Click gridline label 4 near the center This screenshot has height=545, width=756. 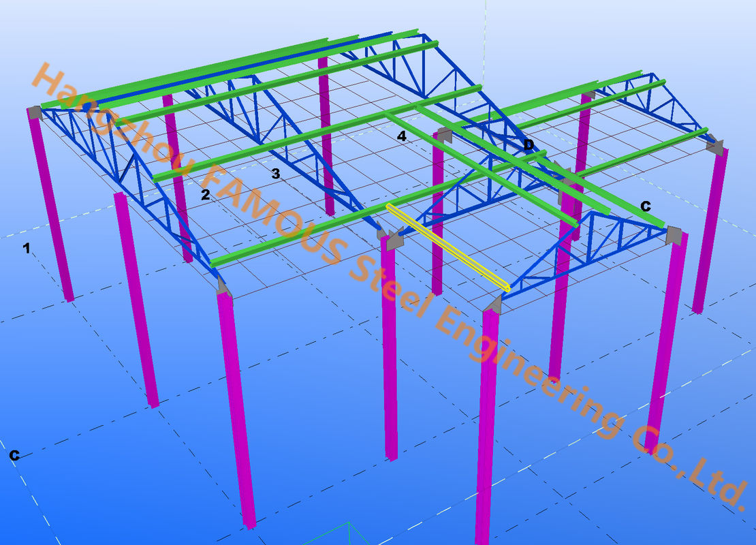pyautogui.click(x=403, y=136)
